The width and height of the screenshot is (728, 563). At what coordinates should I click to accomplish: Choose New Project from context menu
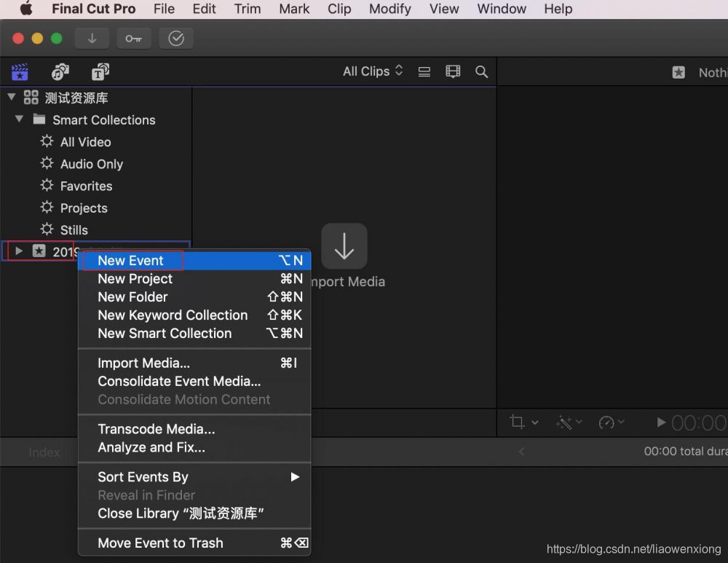[194, 279]
